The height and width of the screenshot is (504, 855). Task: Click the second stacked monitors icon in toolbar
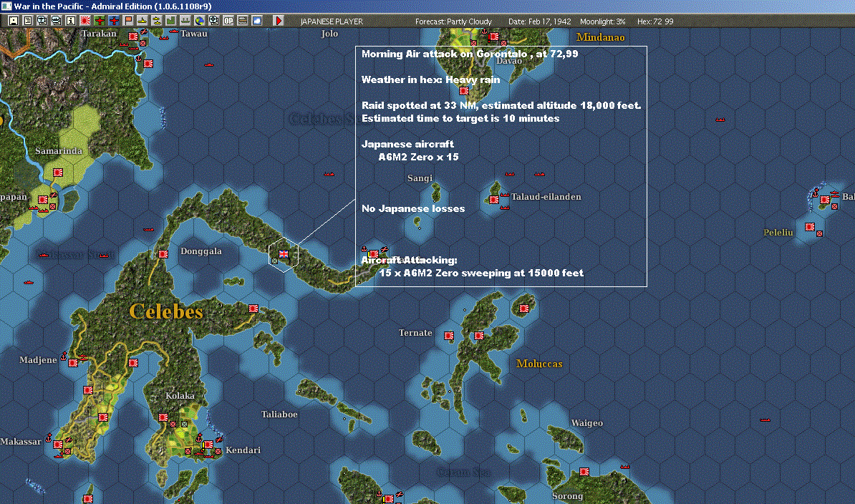click(56, 21)
